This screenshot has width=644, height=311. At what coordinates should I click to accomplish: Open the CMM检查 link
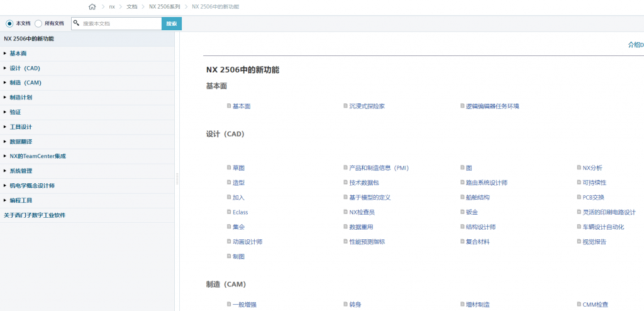(x=596, y=305)
